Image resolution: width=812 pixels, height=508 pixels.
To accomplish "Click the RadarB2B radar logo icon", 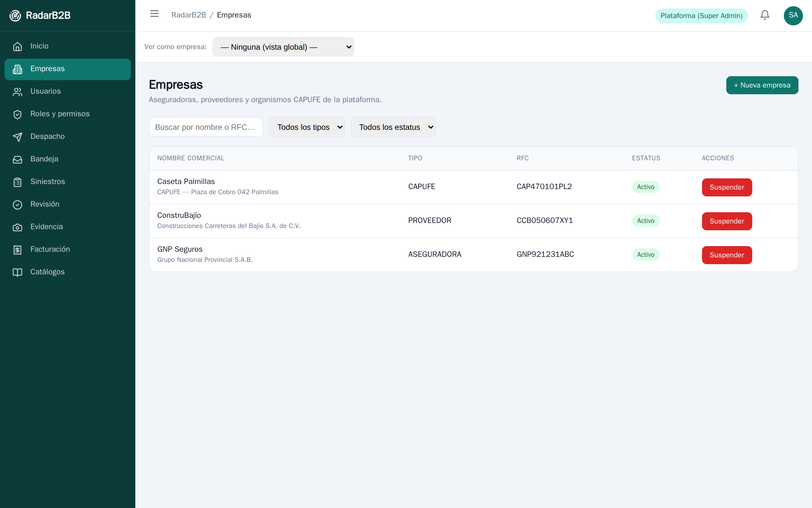I will 16,16.
